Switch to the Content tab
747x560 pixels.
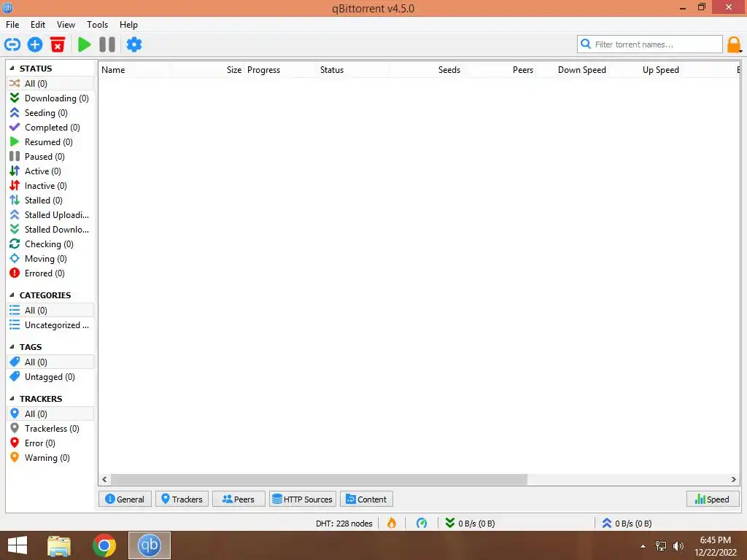coord(366,499)
